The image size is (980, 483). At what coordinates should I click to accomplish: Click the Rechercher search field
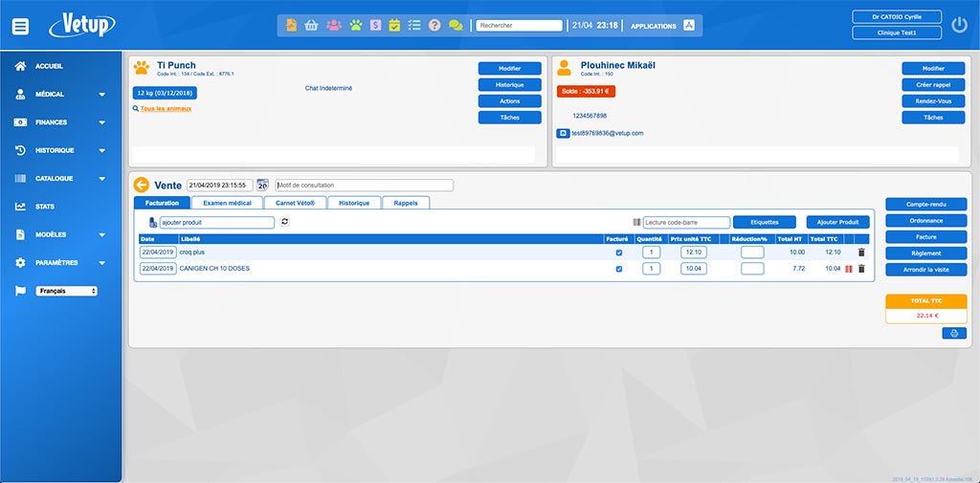coord(519,26)
